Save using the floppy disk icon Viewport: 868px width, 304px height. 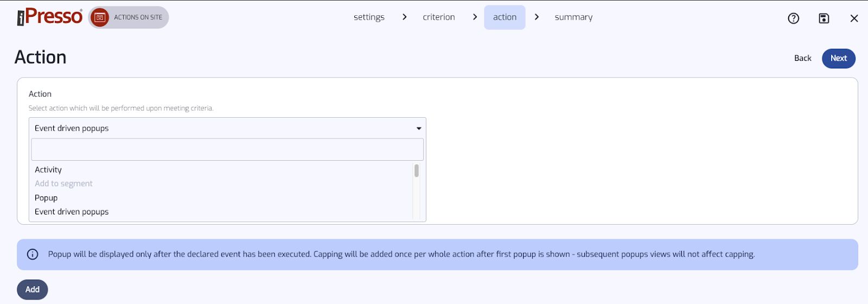pyautogui.click(x=824, y=18)
